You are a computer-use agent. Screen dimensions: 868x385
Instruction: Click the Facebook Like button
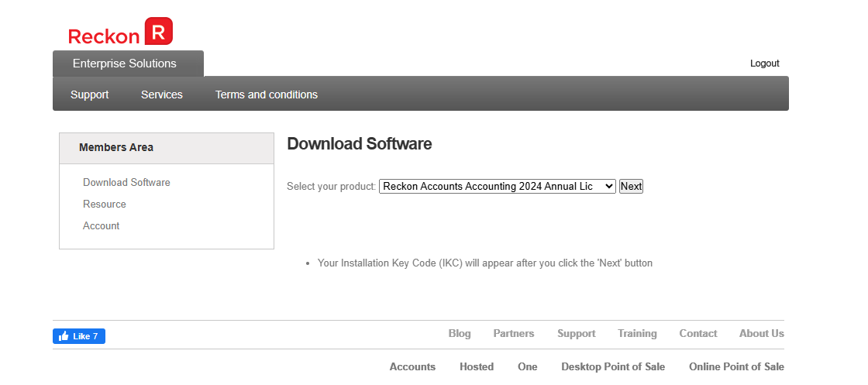click(79, 336)
